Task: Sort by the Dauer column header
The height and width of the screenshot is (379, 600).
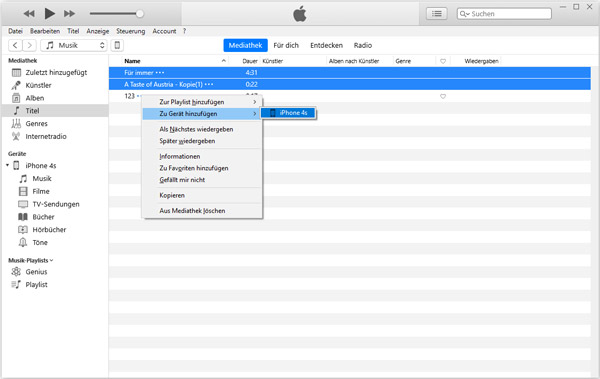Action: (249, 61)
